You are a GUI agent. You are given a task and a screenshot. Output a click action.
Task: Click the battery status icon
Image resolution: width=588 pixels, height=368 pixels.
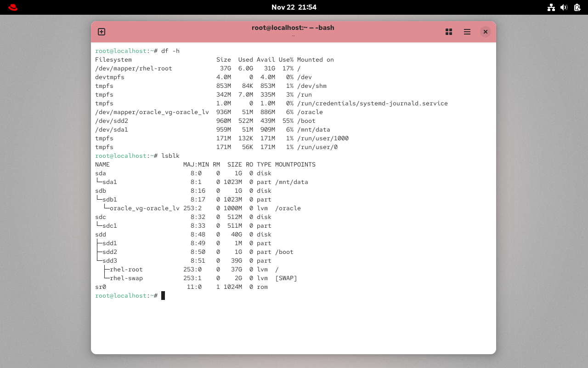pos(577,7)
